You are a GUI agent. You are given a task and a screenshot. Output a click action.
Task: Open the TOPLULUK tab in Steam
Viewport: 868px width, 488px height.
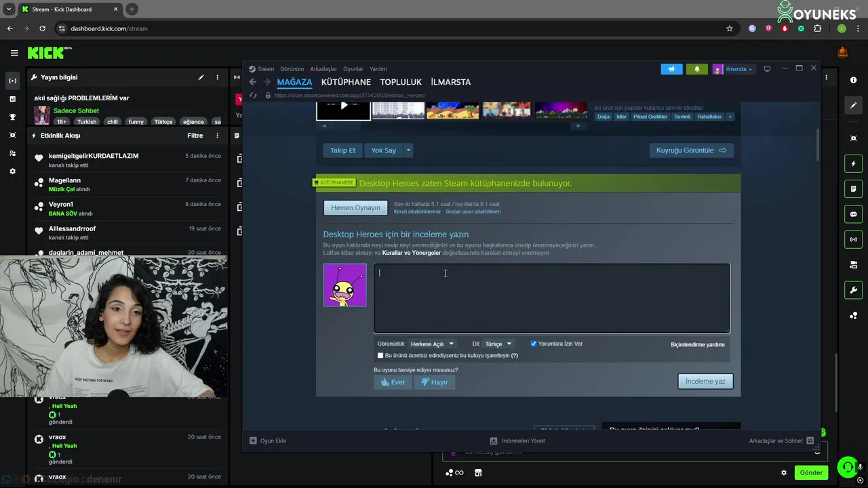point(401,82)
